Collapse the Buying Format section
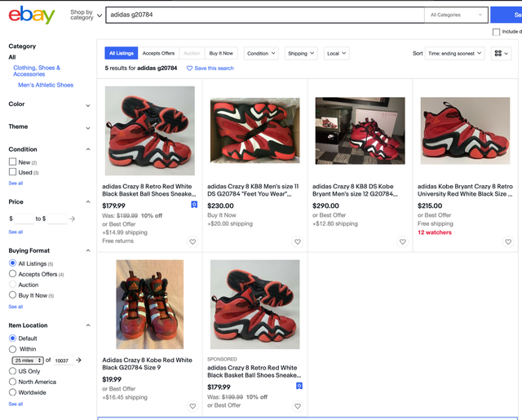 [x=88, y=250]
